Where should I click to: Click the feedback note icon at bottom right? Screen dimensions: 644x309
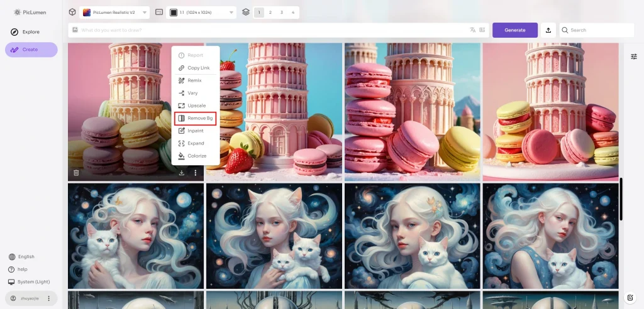[x=630, y=298]
